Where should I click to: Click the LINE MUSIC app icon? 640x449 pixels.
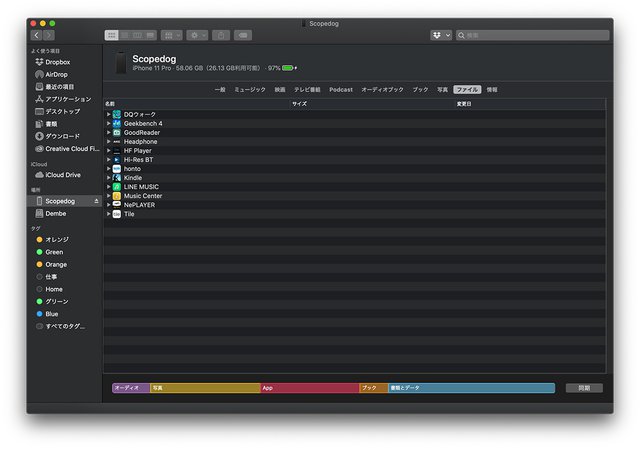pyautogui.click(x=117, y=187)
